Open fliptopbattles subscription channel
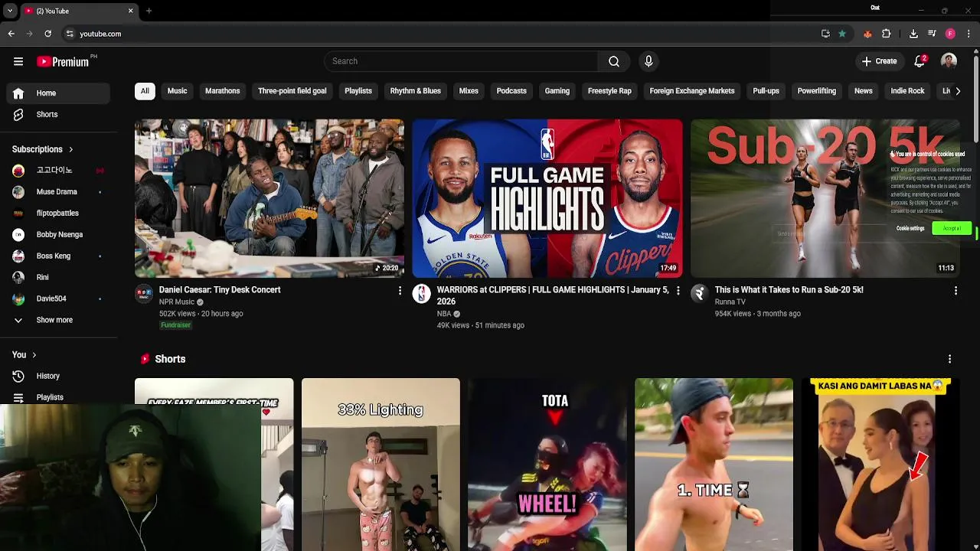This screenshot has height=551, width=980. click(58, 214)
